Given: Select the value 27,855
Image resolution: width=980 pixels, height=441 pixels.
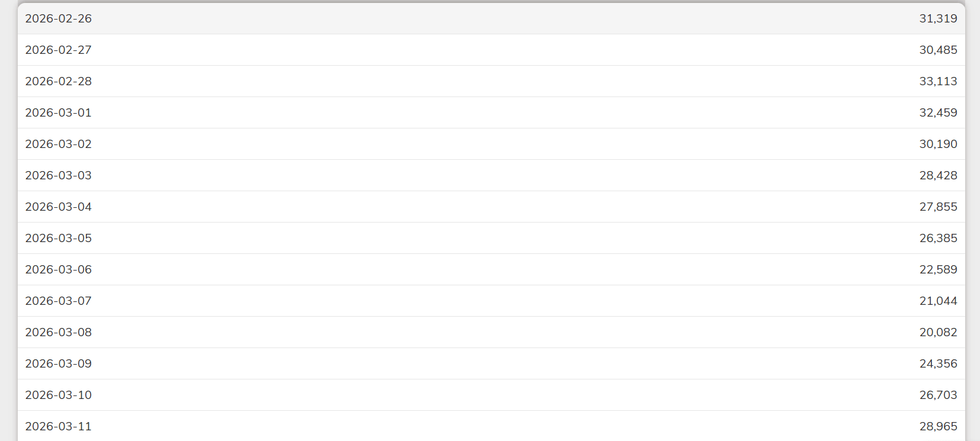Looking at the screenshot, I should coord(938,207).
